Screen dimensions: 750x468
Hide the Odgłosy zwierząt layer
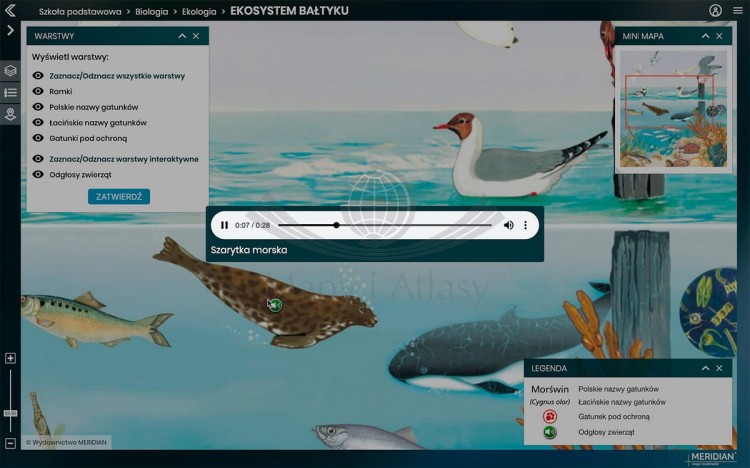coord(38,174)
